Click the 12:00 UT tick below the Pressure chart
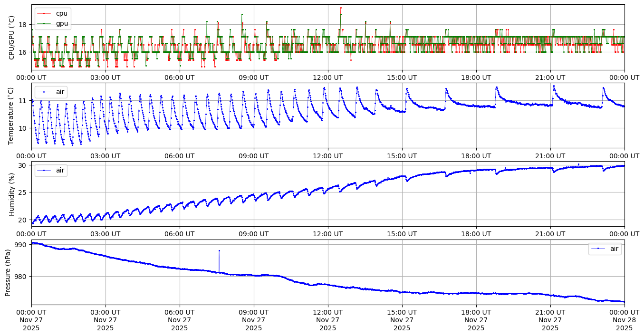Viewport: 644px width, 336px height. point(327,312)
